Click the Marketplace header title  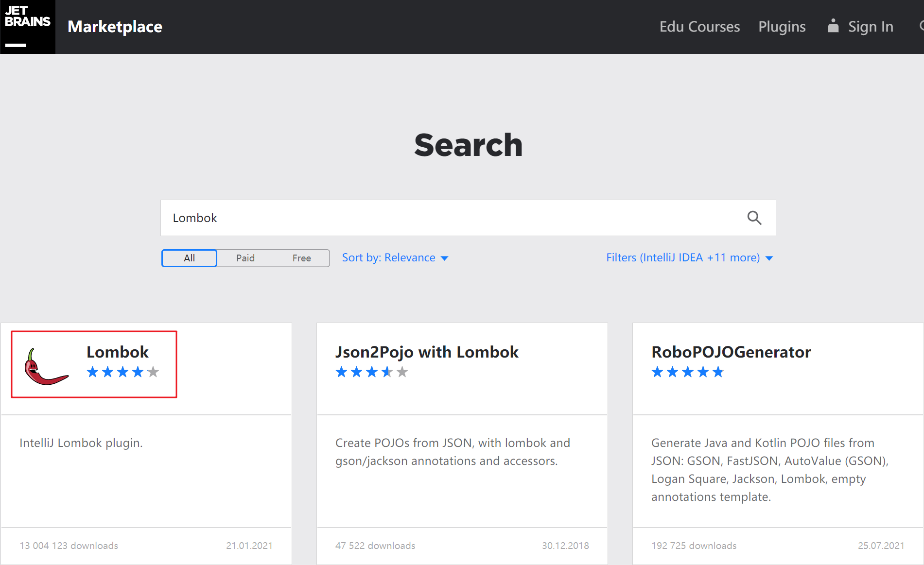115,27
